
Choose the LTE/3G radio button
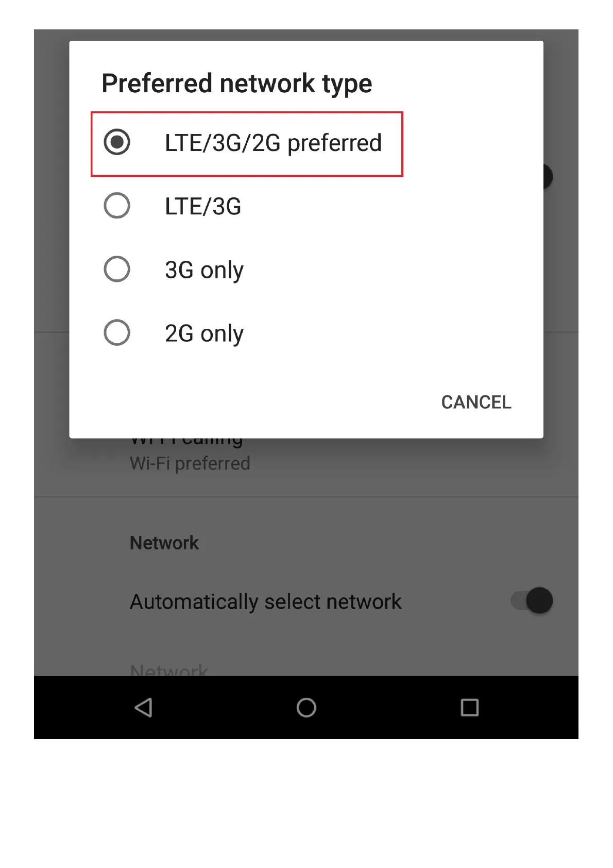click(x=117, y=206)
